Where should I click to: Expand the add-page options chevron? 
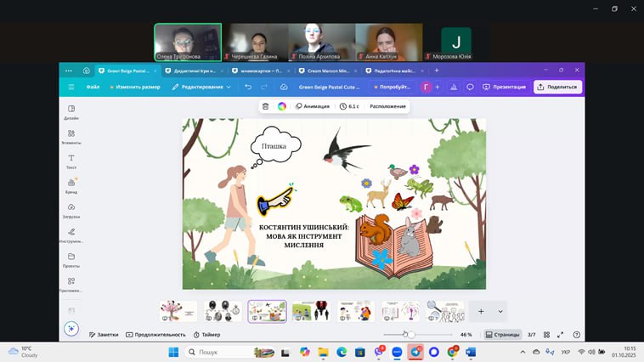click(500, 312)
